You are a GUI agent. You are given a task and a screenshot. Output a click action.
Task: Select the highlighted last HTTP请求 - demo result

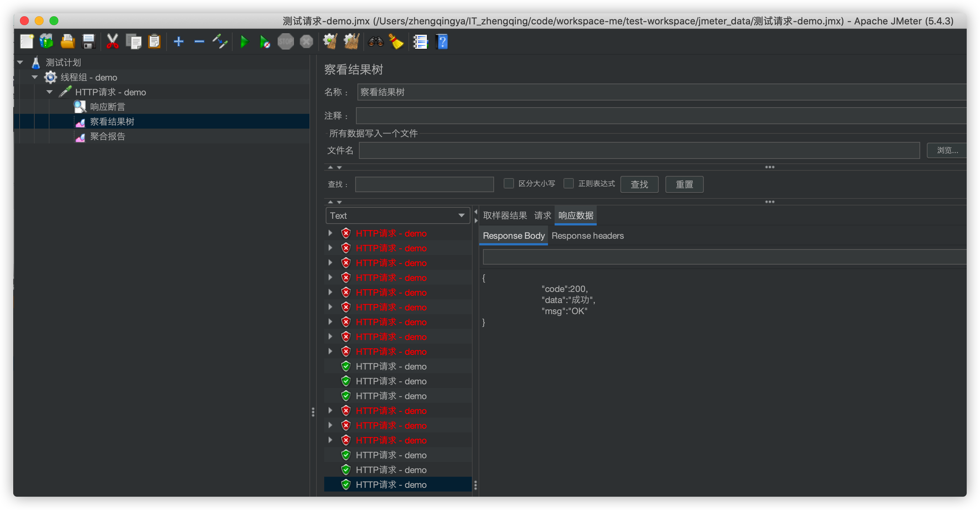point(398,485)
